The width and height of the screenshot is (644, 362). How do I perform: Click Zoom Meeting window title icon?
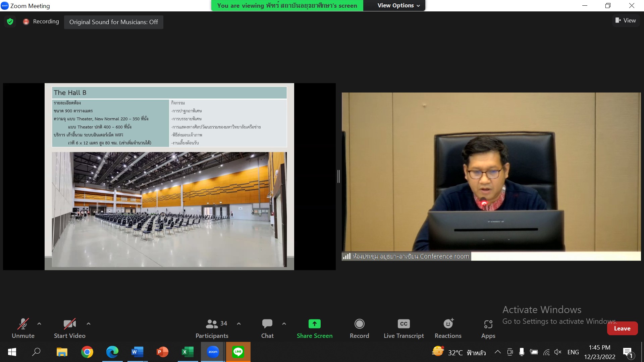(x=5, y=6)
